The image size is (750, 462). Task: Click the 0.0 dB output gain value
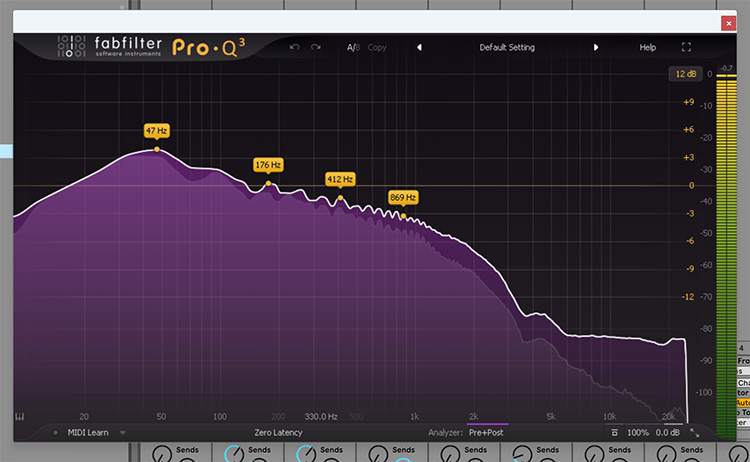668,432
